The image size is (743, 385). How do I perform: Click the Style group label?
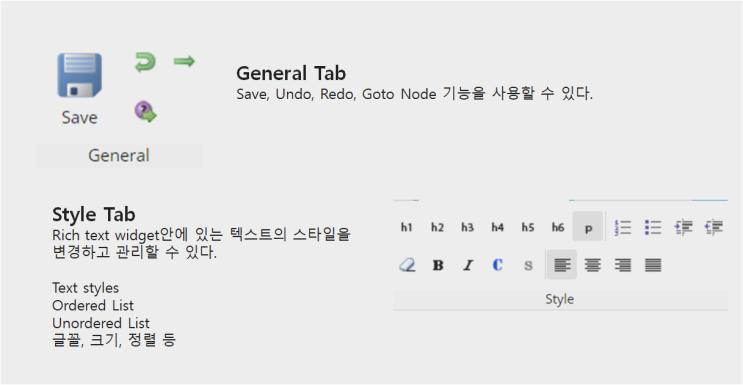560,300
